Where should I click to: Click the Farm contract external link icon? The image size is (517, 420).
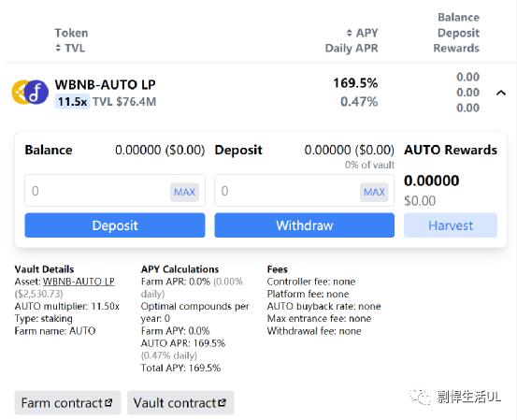tap(108, 403)
